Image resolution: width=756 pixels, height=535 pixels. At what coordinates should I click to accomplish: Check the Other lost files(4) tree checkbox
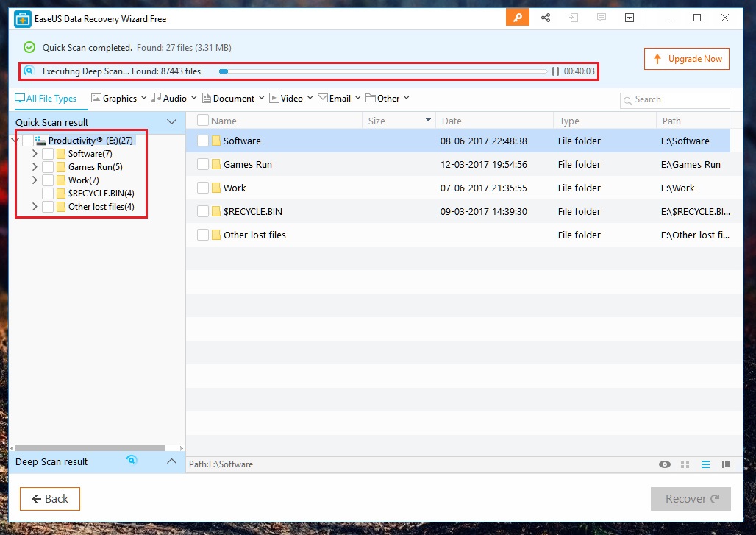click(x=48, y=207)
